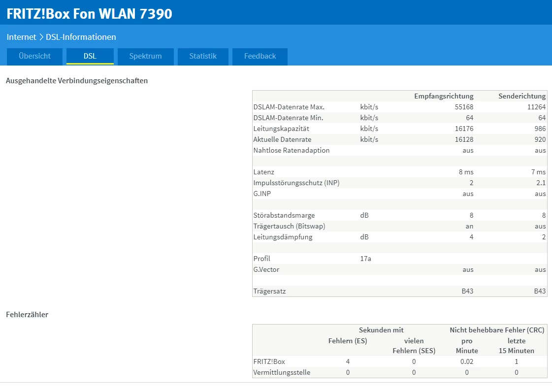Select the Fehlern (ES) column header
This screenshot has height=392, width=552.
348,341
